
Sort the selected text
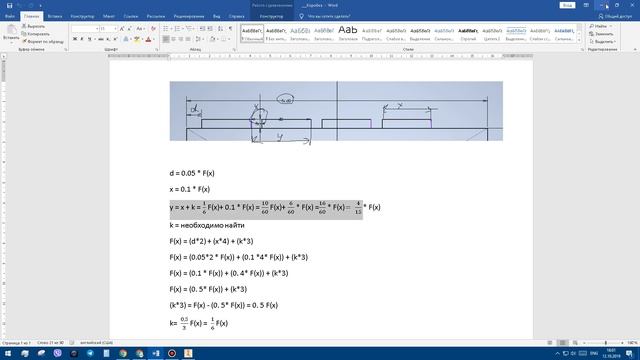point(220,29)
